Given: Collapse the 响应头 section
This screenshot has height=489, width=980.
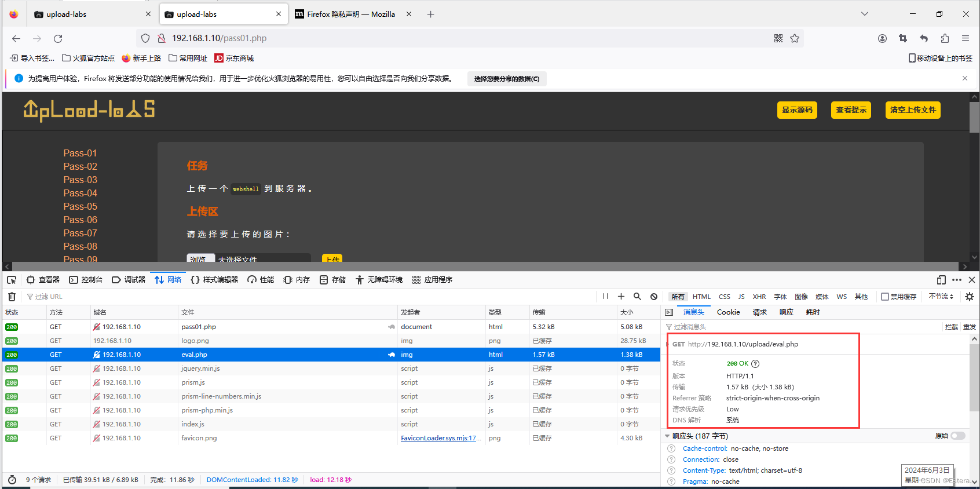Looking at the screenshot, I should (x=667, y=436).
